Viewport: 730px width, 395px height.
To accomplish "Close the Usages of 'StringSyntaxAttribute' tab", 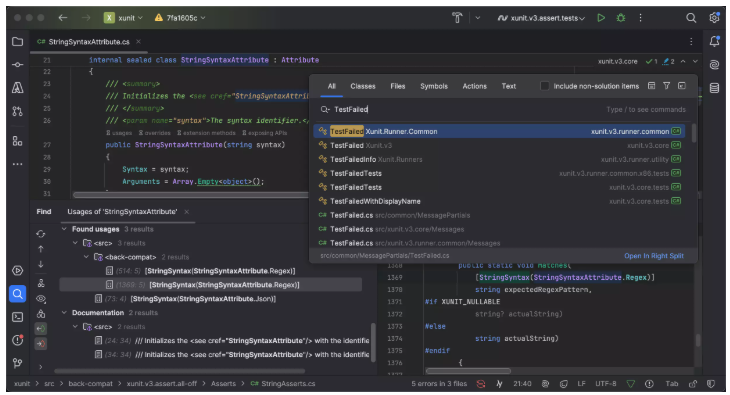I will (x=187, y=212).
